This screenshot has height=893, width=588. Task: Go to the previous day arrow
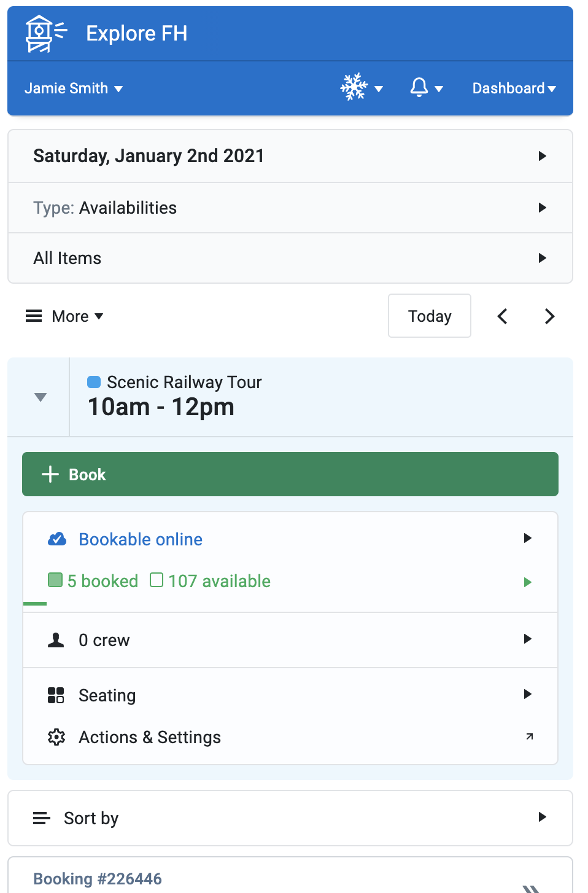pos(502,316)
